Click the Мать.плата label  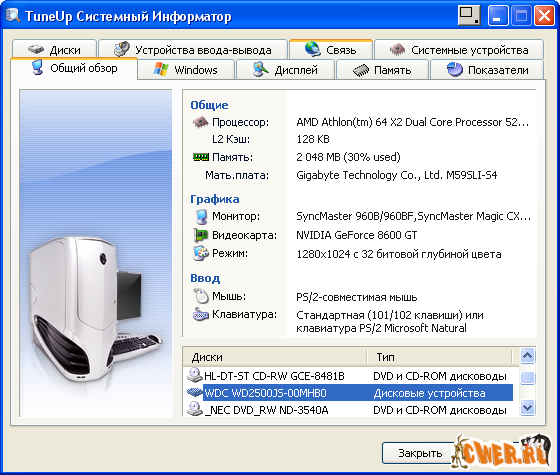[237, 175]
